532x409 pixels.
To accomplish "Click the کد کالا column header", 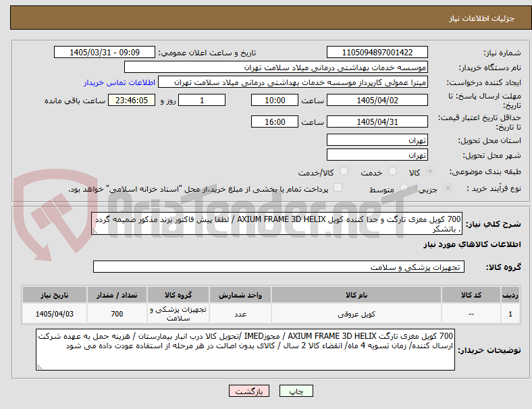I will click(471, 295).
